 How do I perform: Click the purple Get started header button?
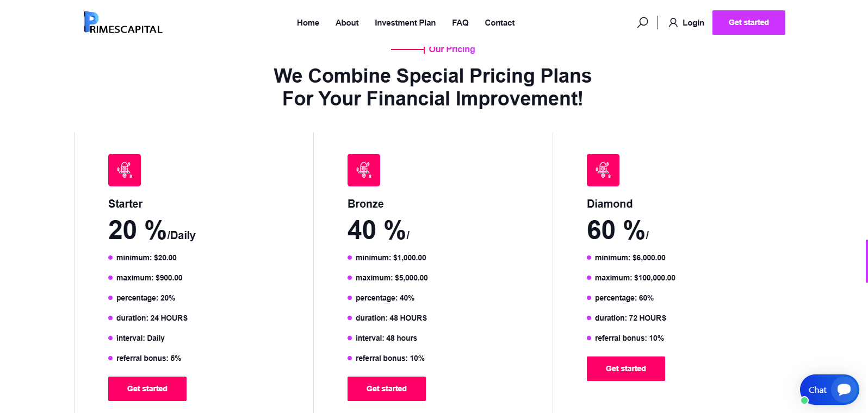(749, 22)
